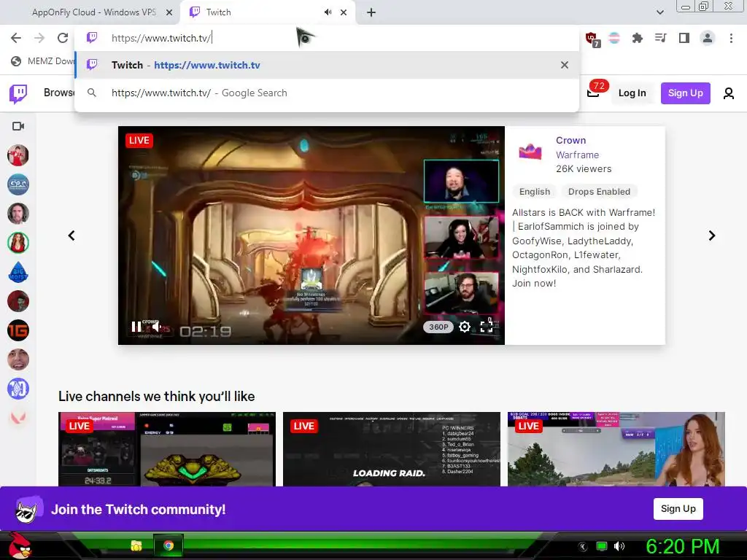Click the Twitch logo on the site header
The image size is (747, 560).
coord(18,93)
